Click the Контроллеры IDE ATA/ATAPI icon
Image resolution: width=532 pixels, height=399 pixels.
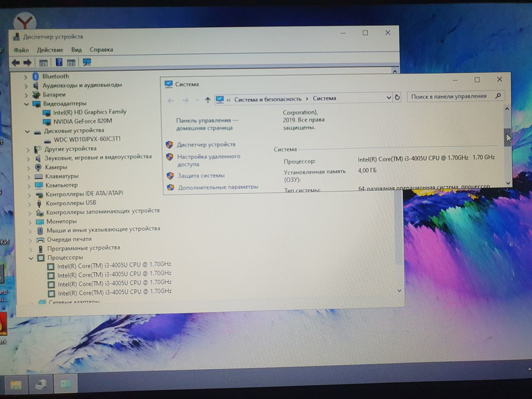39,195
